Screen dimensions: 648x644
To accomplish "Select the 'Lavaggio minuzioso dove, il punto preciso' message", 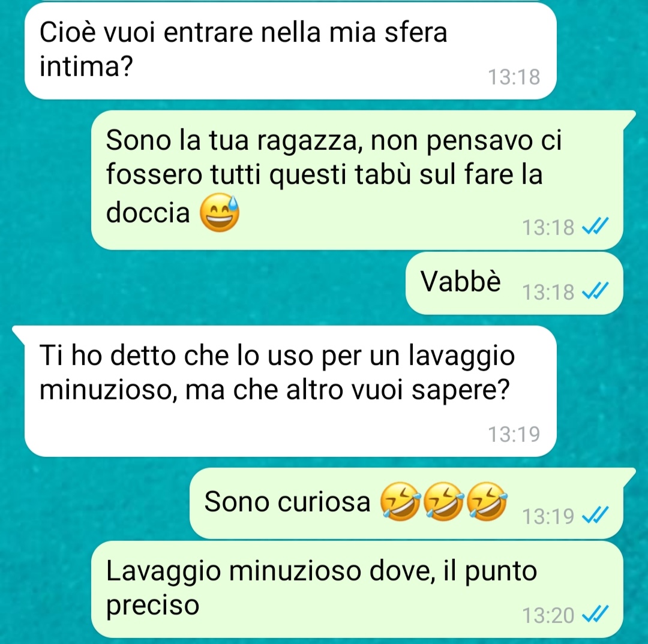I will [x=357, y=589].
